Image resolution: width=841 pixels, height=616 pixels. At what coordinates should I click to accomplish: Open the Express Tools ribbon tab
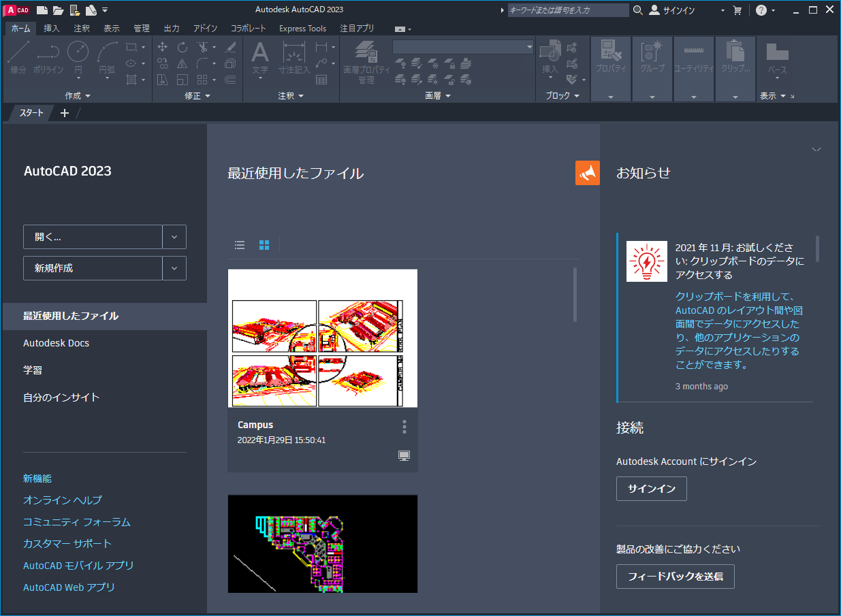click(x=302, y=29)
